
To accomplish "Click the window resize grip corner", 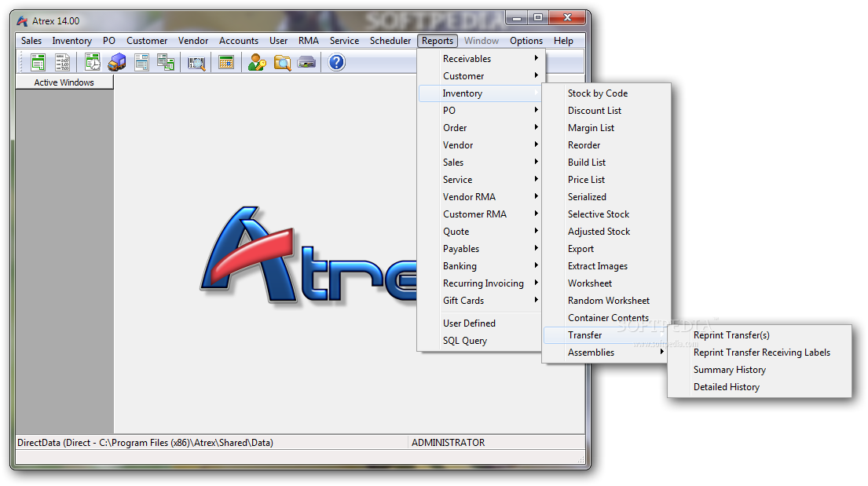I will pos(580,459).
